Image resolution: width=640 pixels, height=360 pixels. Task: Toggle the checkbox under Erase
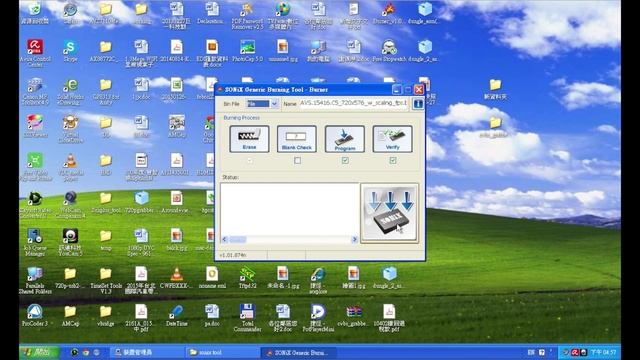249,160
